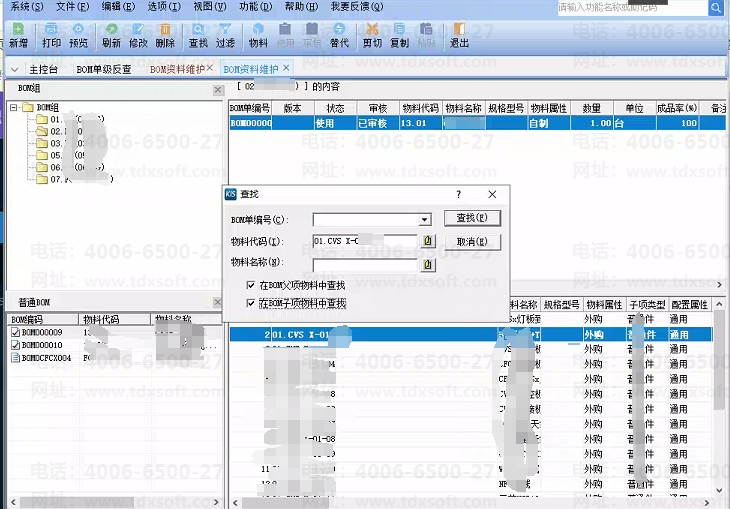Click the 新增 (New) toolbar icon

click(x=18, y=36)
